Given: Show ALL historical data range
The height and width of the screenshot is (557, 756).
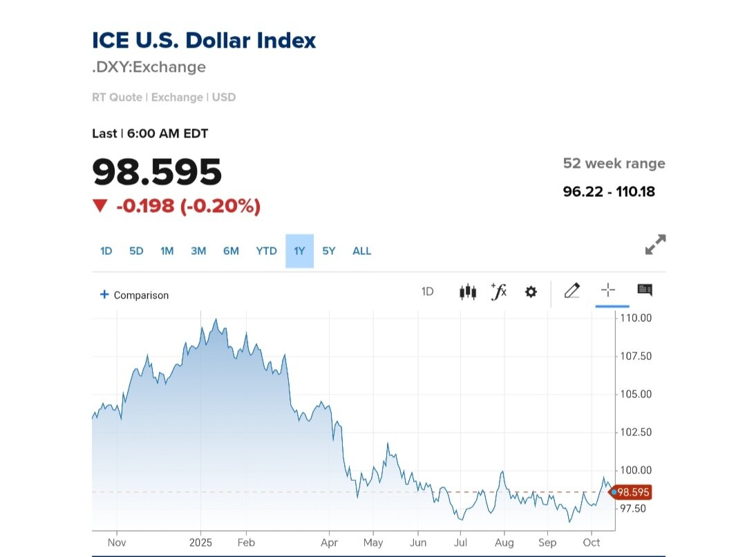Looking at the screenshot, I should pyautogui.click(x=361, y=251).
